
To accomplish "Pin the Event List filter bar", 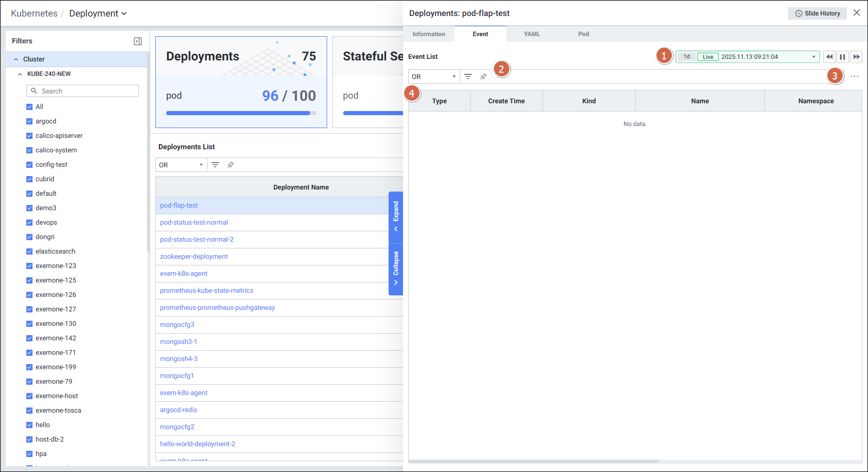I will click(484, 76).
